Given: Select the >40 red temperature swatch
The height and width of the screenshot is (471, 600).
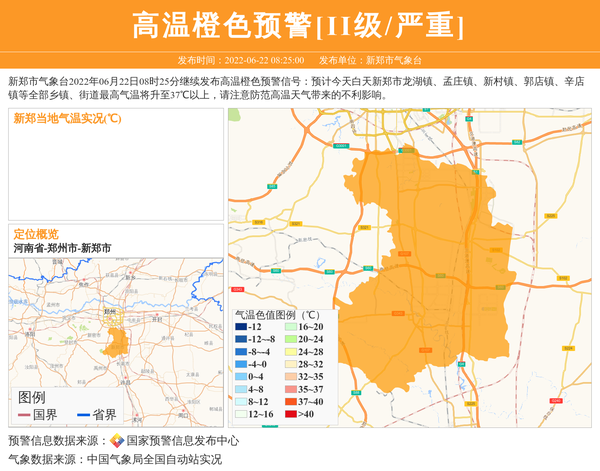Looking at the screenshot, I should (289, 414).
